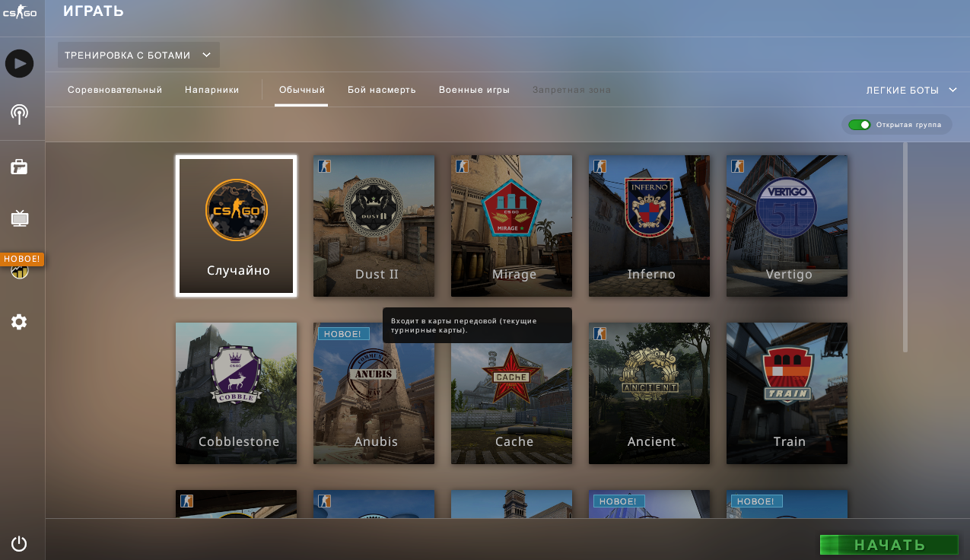Open the Play section via the sidebar arrow icon
This screenshot has width=970, height=560.
pos(19,63)
